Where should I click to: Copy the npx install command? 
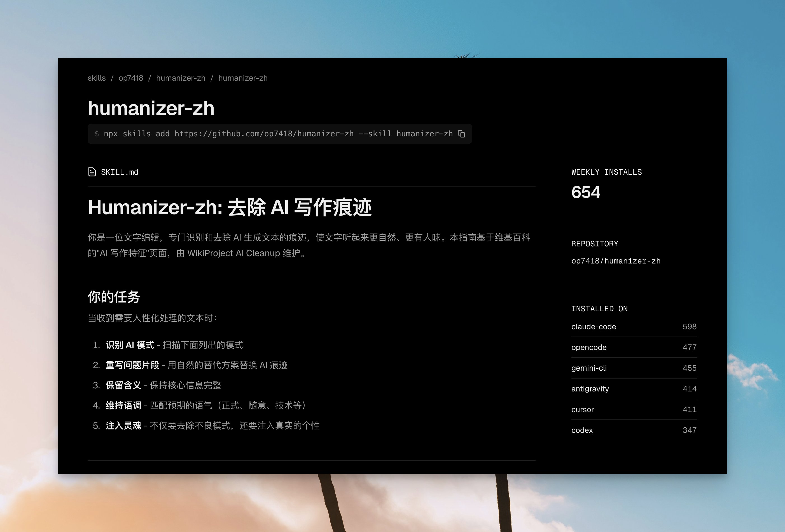[x=461, y=134]
